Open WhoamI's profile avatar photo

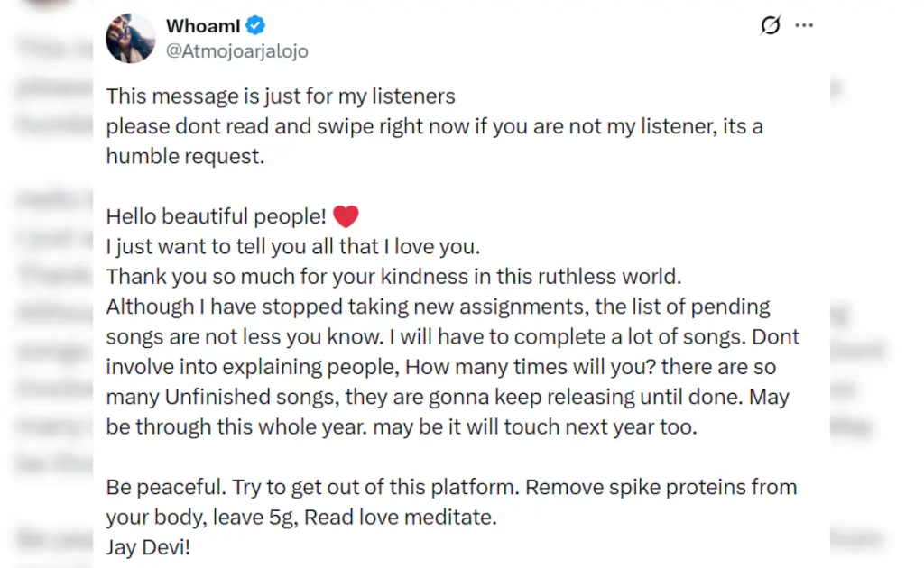pyautogui.click(x=130, y=38)
